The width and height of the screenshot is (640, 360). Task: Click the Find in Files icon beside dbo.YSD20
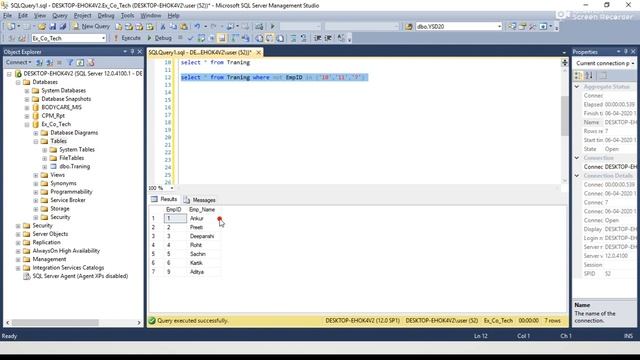[x=409, y=27]
